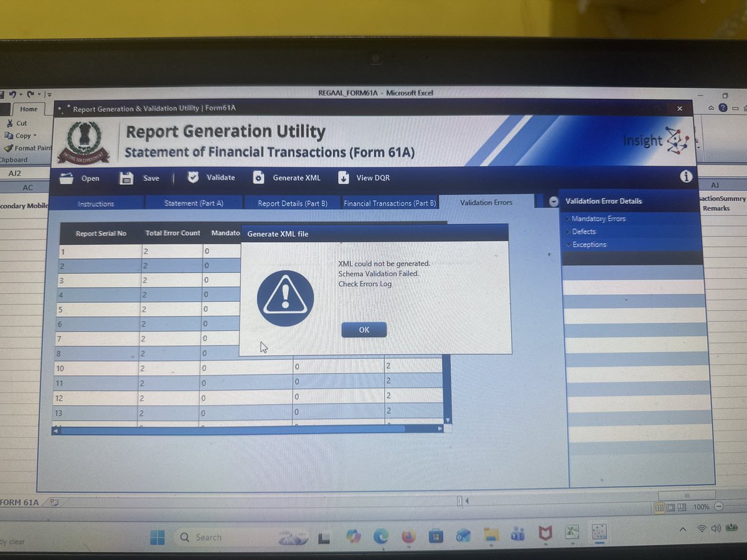Open the Financial Transactions (Part B) tab
The width and height of the screenshot is (747, 560).
[390, 203]
